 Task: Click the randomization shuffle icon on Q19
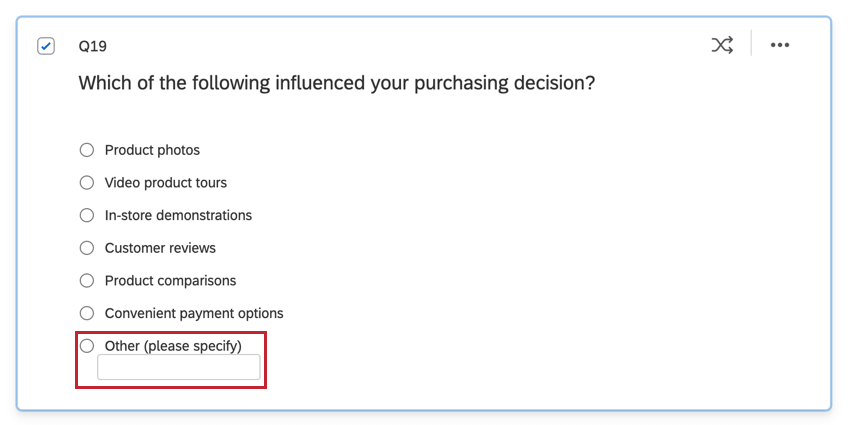[722, 45]
